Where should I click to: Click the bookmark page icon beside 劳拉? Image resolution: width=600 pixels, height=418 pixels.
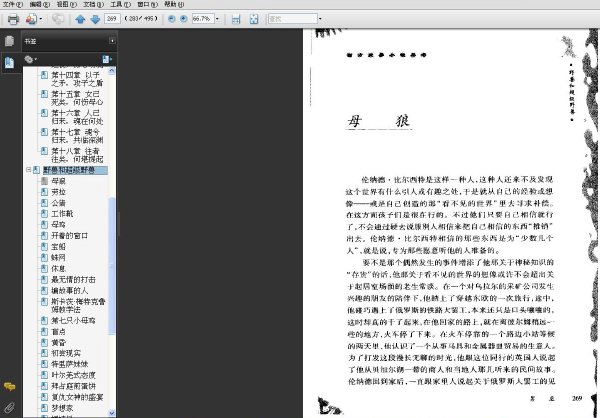point(44,192)
